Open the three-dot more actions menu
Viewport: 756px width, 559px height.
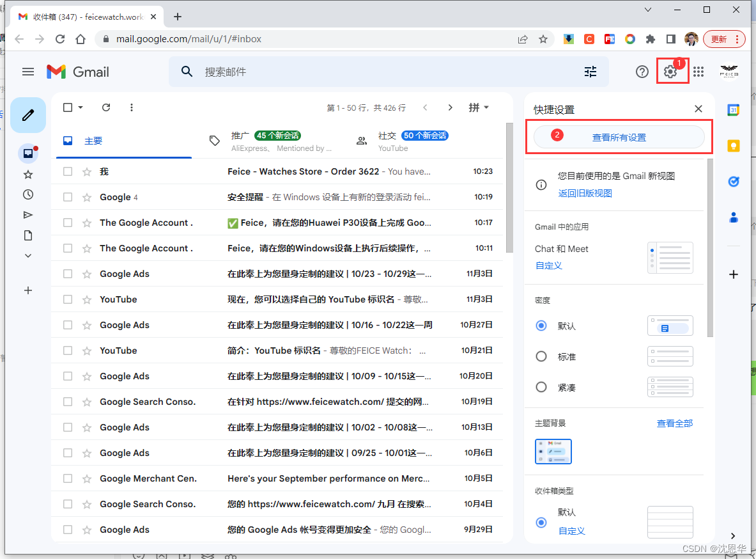pos(131,107)
